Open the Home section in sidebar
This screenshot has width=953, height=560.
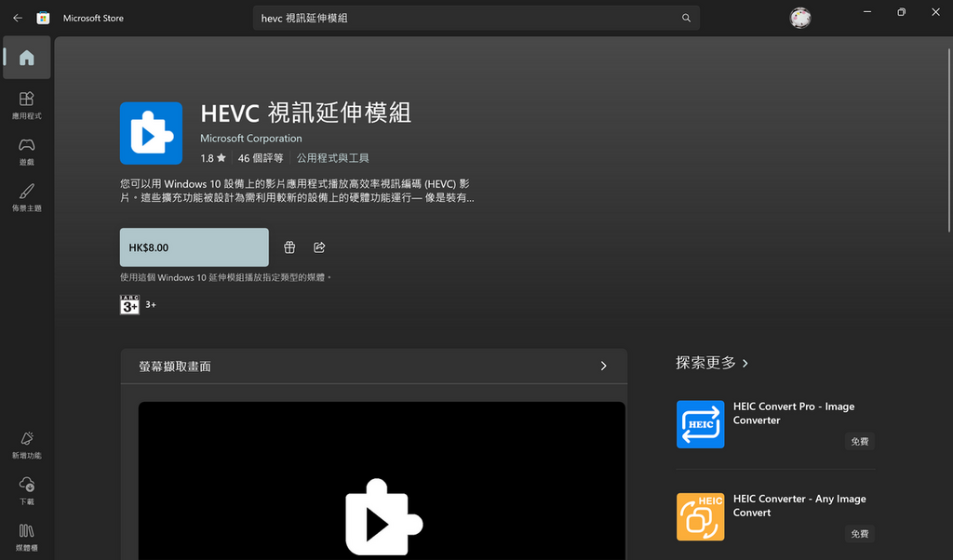[27, 58]
